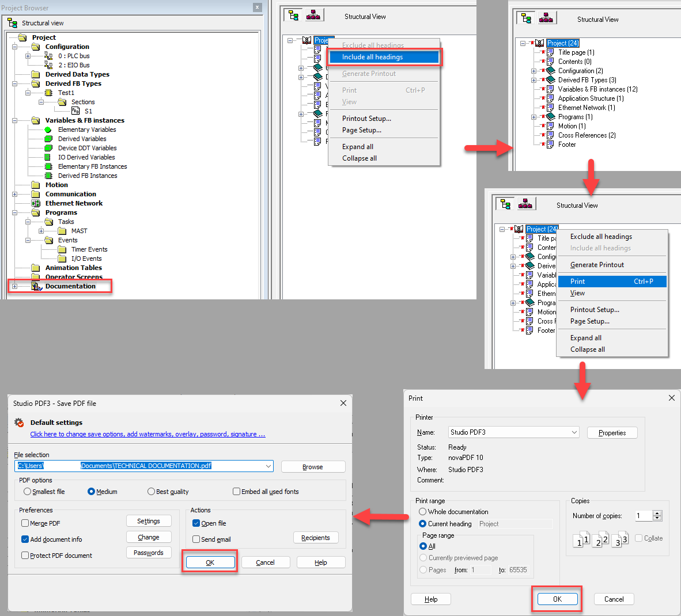Check Send email option
This screenshot has width=681, height=616.
click(196, 539)
